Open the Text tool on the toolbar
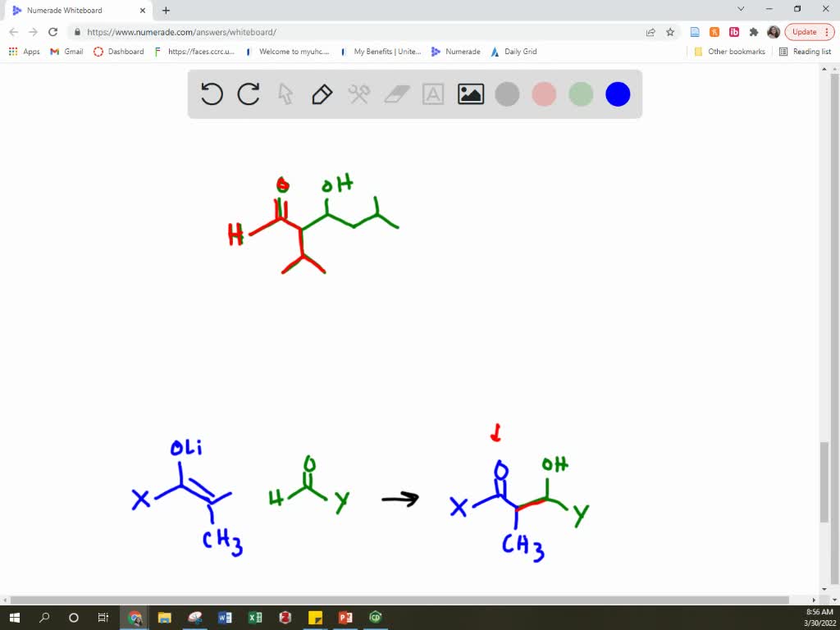 433,94
